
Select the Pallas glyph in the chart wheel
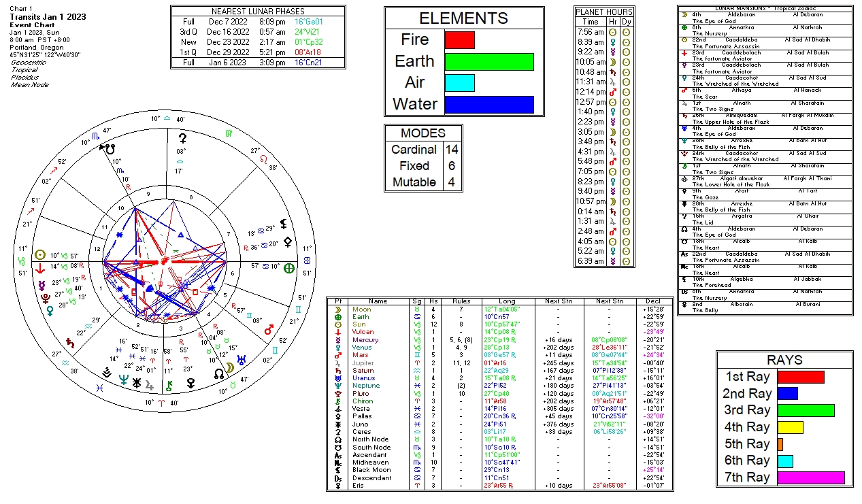tap(288, 241)
